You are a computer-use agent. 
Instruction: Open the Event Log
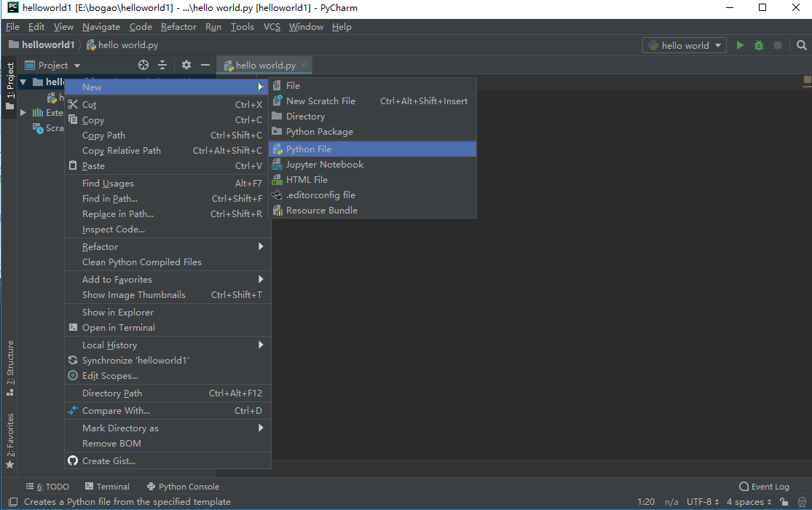coord(765,487)
